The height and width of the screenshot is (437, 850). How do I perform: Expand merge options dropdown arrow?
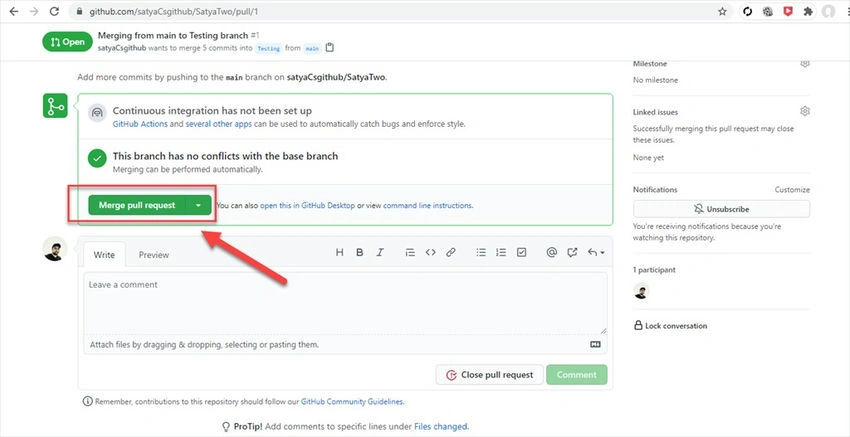click(198, 205)
